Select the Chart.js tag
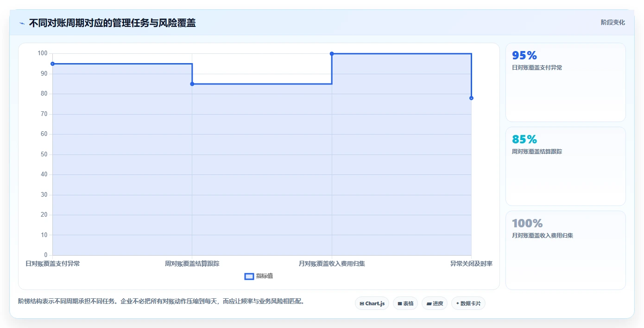Image resolution: width=644 pixels, height=328 pixels. 372,303
